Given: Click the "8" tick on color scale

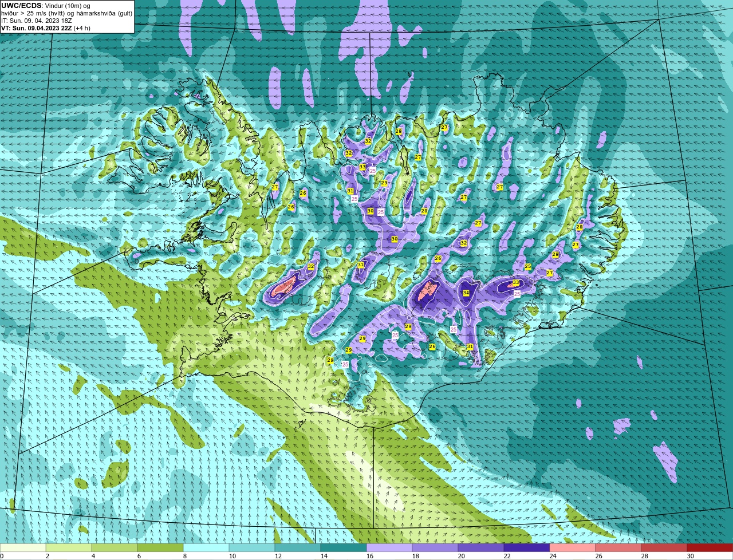Looking at the screenshot, I should coord(185,556).
